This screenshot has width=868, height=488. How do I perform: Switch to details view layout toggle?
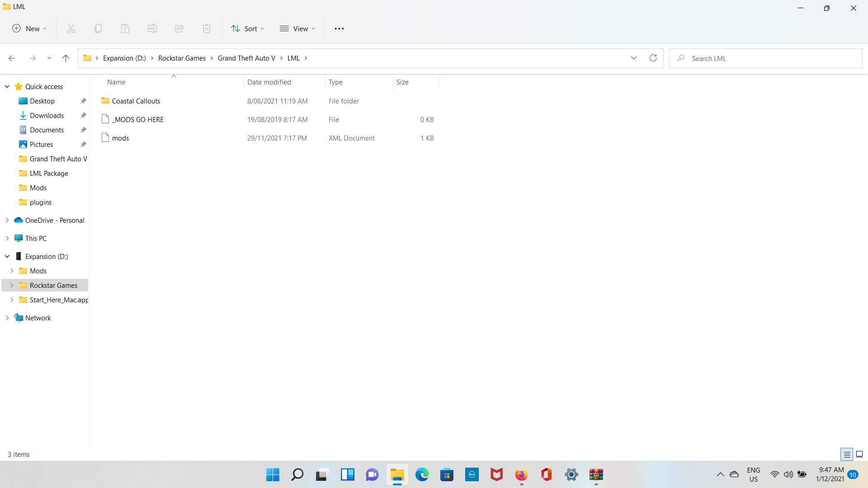(847, 454)
